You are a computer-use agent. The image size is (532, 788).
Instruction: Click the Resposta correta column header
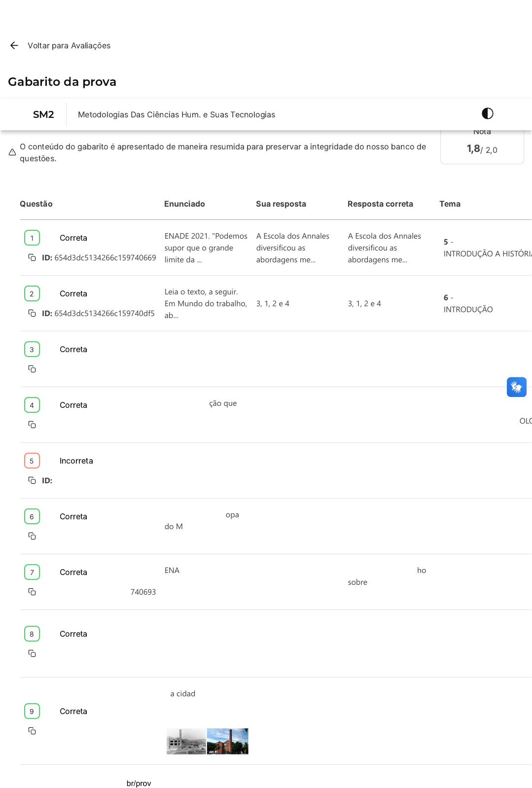coord(380,204)
